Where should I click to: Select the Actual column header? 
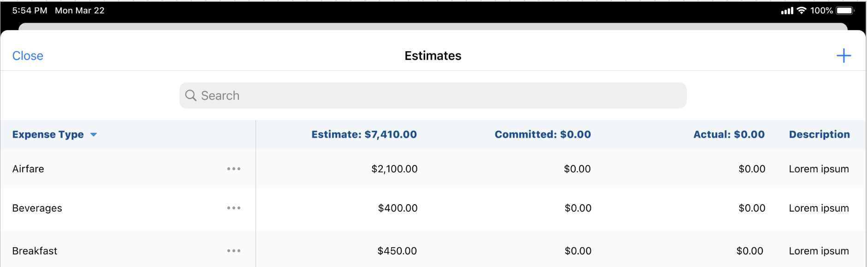[729, 134]
